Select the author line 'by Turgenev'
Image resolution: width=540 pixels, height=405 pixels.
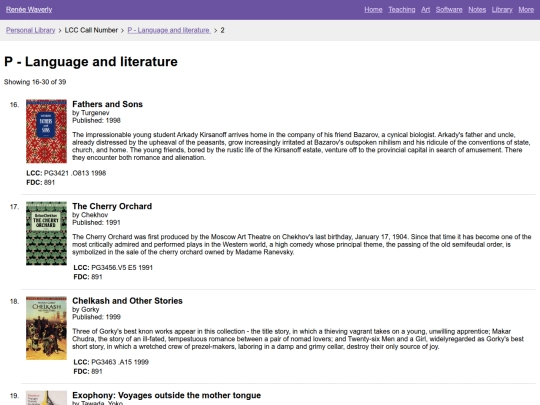[91, 113]
